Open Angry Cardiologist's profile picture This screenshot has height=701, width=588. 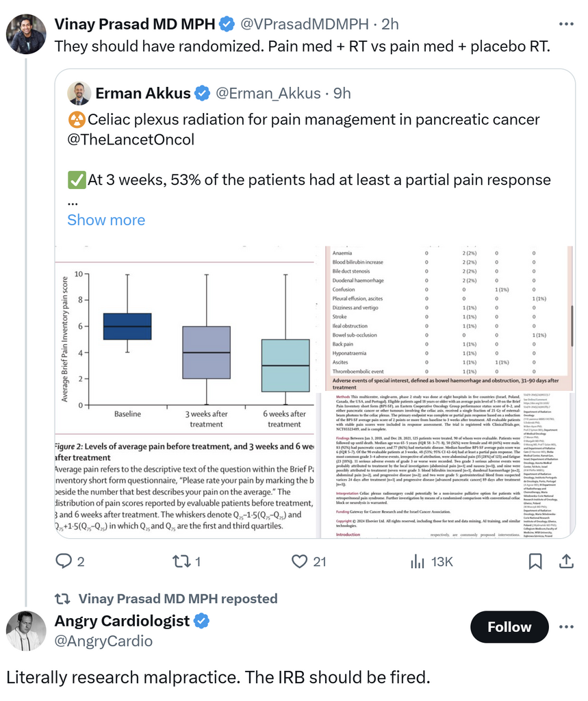(27, 630)
